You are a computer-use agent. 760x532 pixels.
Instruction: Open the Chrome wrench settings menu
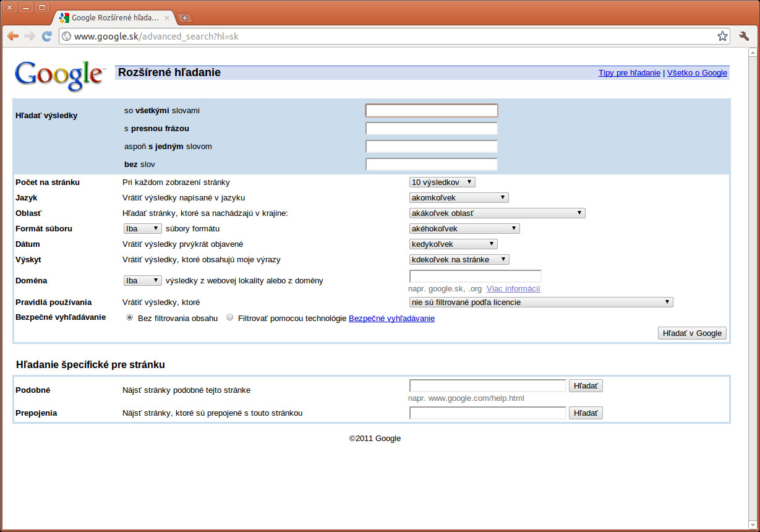tap(744, 36)
